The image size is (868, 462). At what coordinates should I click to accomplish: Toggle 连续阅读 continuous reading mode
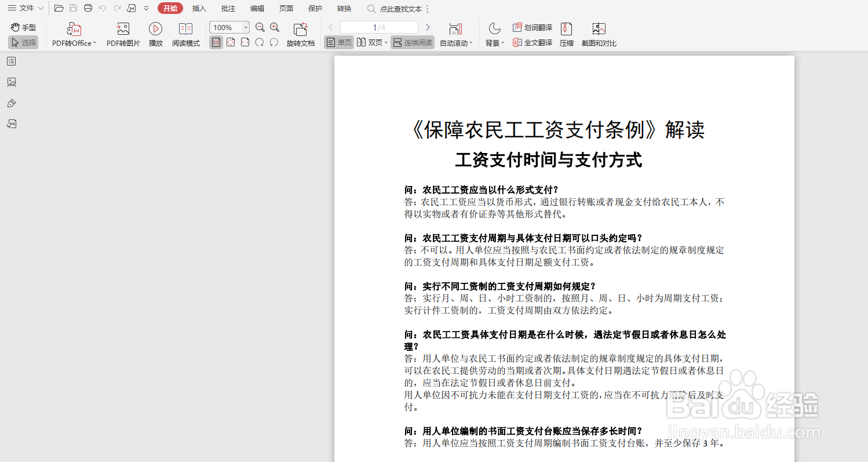tap(412, 42)
